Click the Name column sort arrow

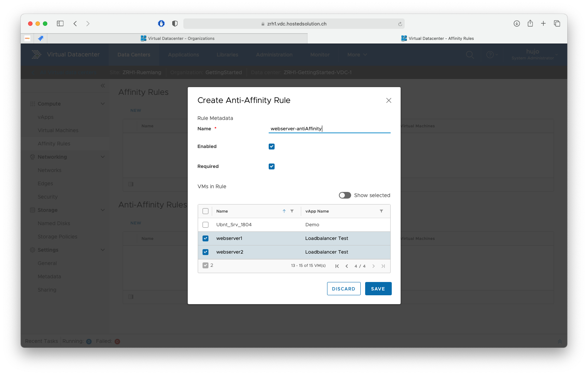click(x=284, y=211)
